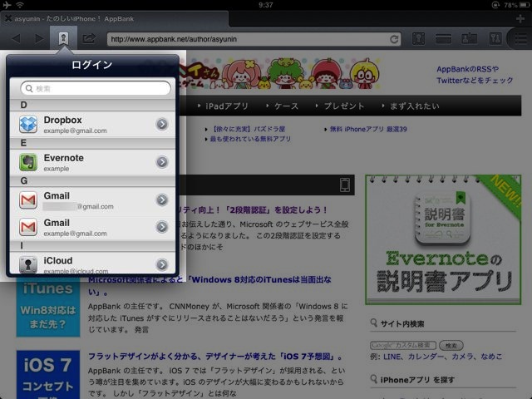
Task: Tap the magnifier icon in login search
Action: pyautogui.click(x=29, y=89)
